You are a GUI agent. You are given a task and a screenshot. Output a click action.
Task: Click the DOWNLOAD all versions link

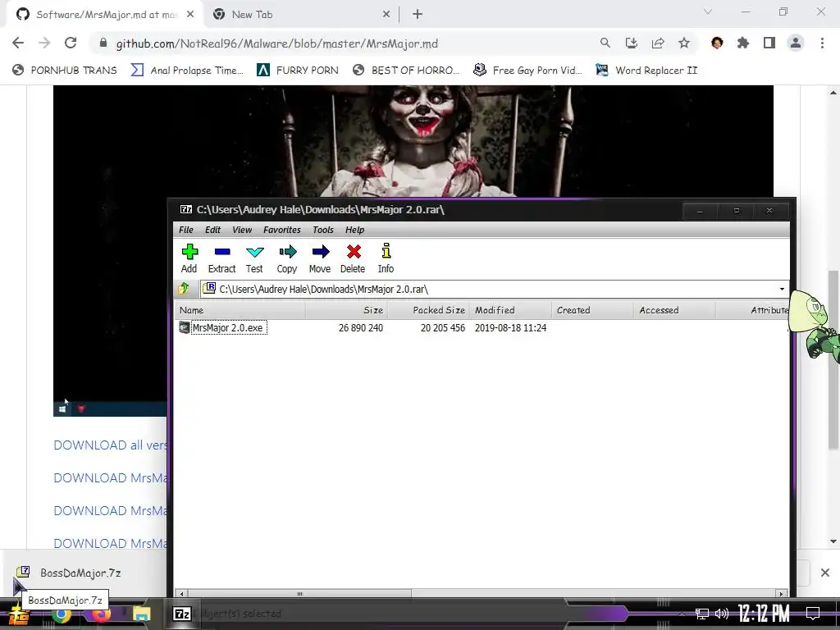tap(111, 445)
